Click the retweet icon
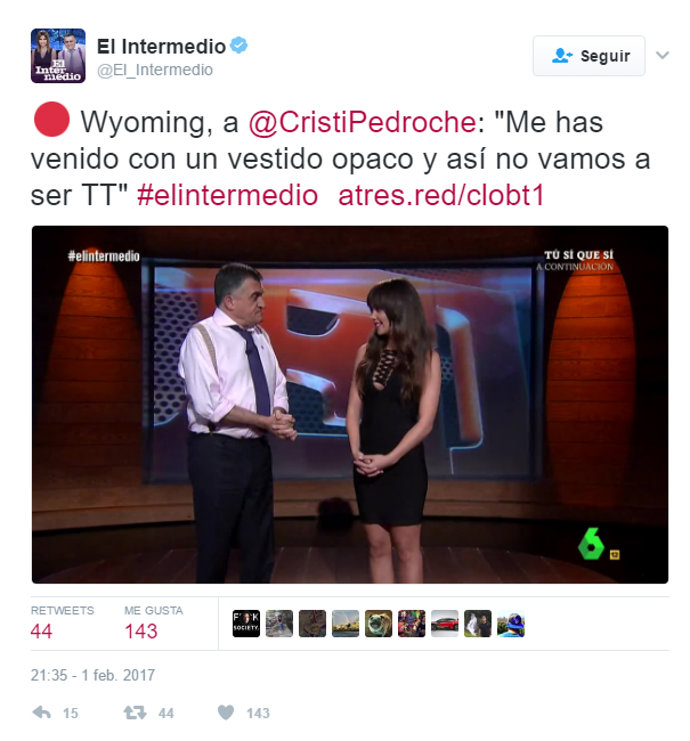This screenshot has height=741, width=690. (x=135, y=712)
